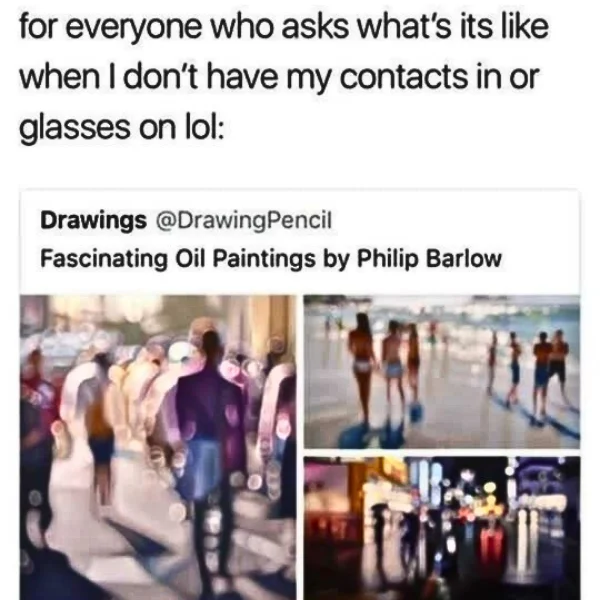The width and height of the screenshot is (600, 600).
Task: Click the word "contacts" in the tweet
Action: [403, 77]
